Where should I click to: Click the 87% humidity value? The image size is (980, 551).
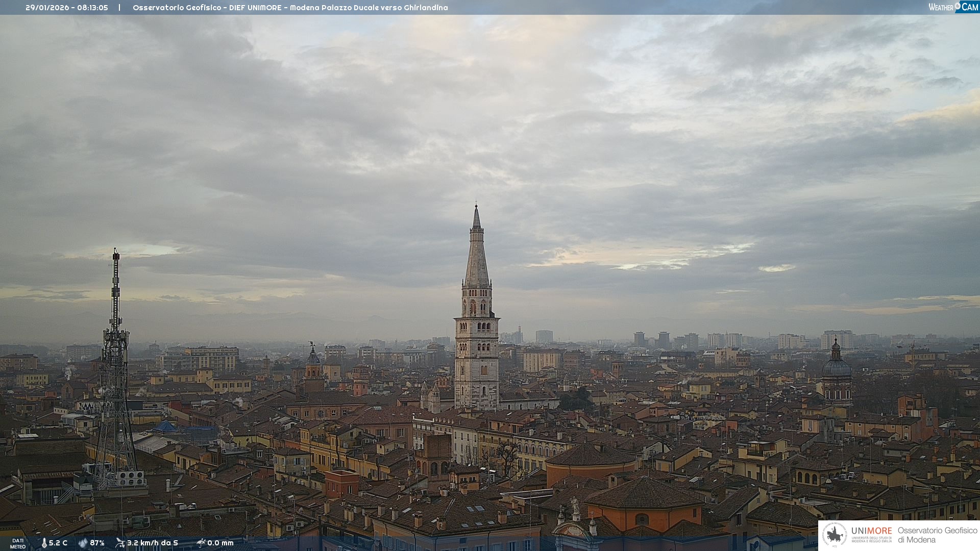(97, 543)
